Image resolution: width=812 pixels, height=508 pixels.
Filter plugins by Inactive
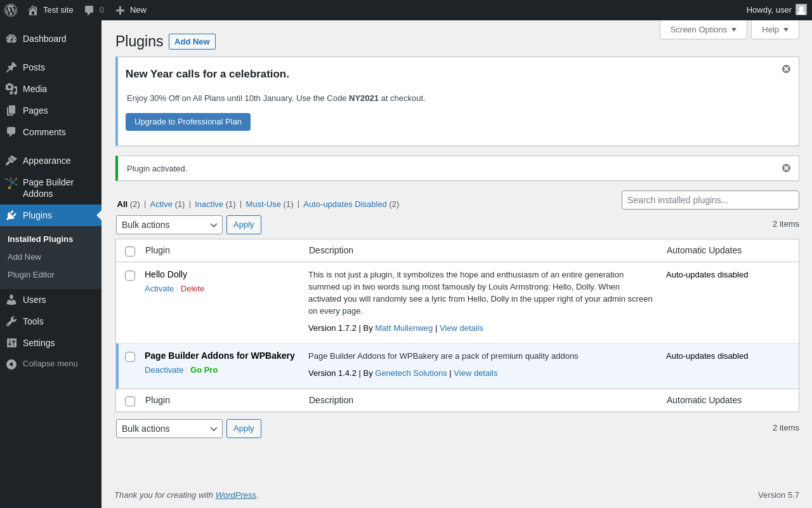(x=209, y=204)
